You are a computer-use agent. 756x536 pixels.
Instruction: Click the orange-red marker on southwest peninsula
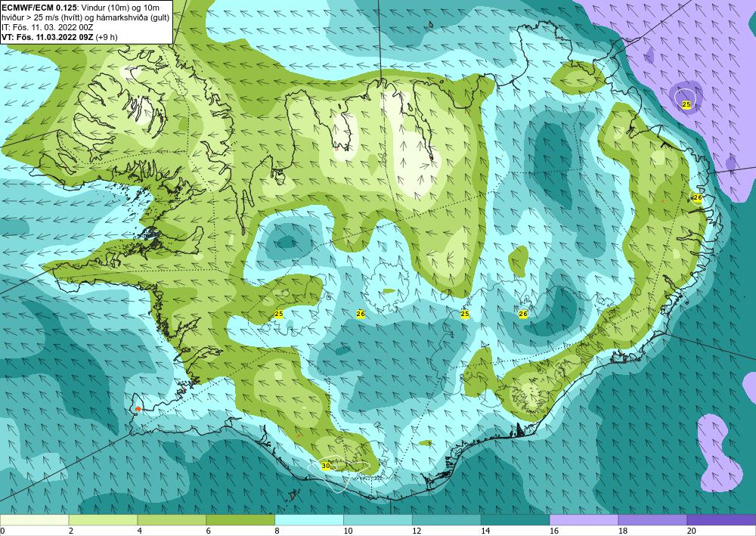pyautogui.click(x=138, y=409)
